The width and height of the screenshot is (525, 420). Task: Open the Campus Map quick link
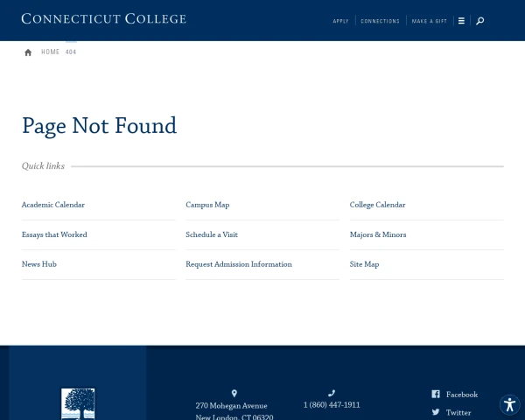[207, 205]
